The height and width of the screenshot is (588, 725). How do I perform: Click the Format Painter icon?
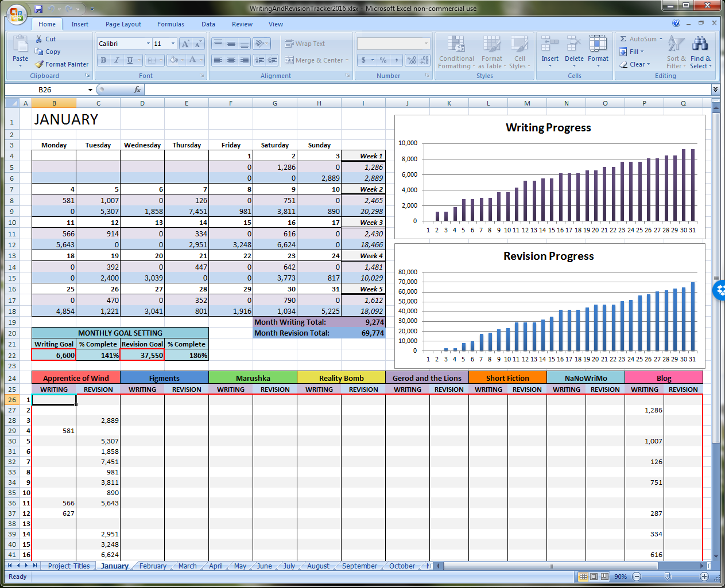coord(39,65)
